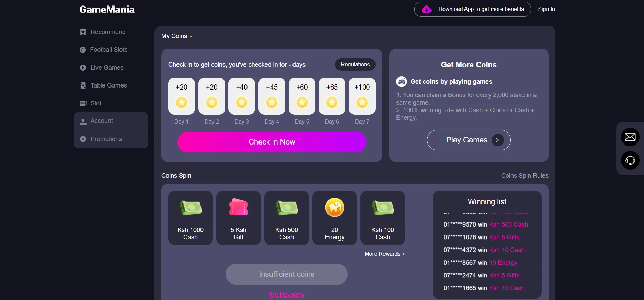Open Live Games in the sidebar

pos(111,68)
